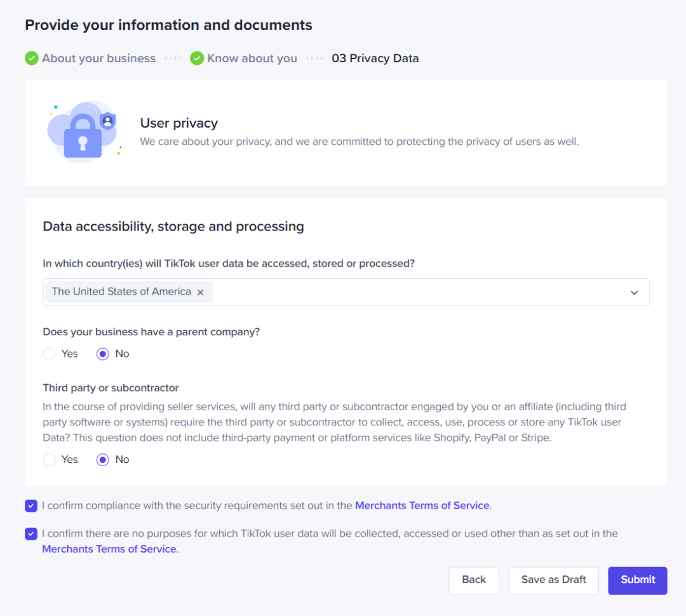Image resolution: width=686 pixels, height=616 pixels.
Task: Go to About your business step
Action: click(x=98, y=58)
